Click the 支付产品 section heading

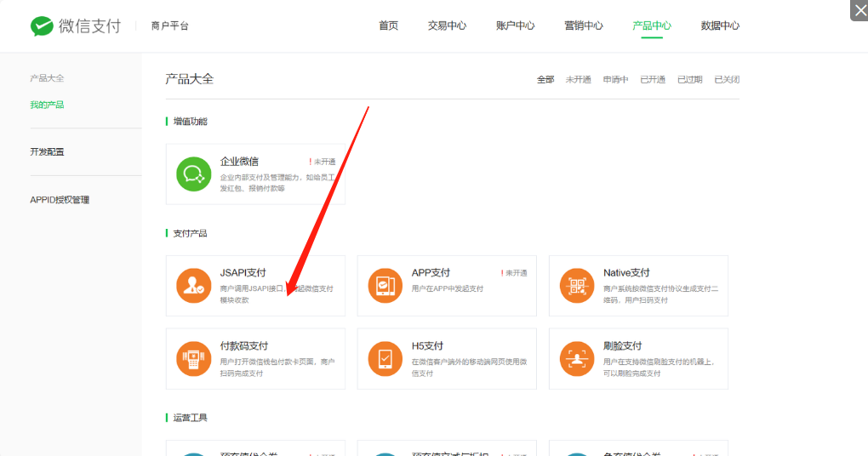point(191,234)
